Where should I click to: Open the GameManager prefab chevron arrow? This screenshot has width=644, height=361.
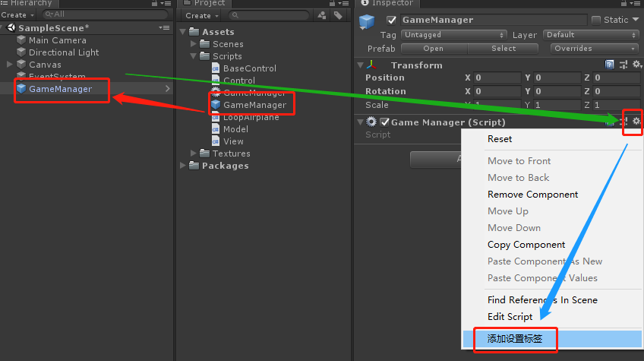(167, 88)
